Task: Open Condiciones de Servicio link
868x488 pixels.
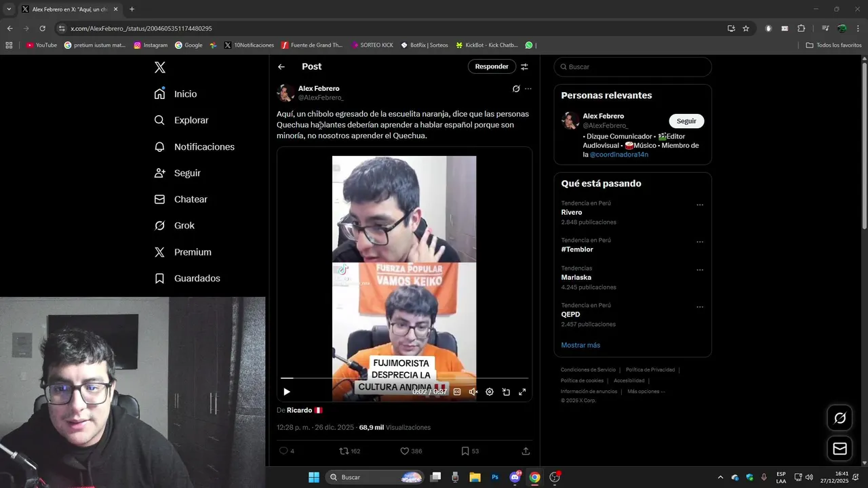Action: coord(588,369)
